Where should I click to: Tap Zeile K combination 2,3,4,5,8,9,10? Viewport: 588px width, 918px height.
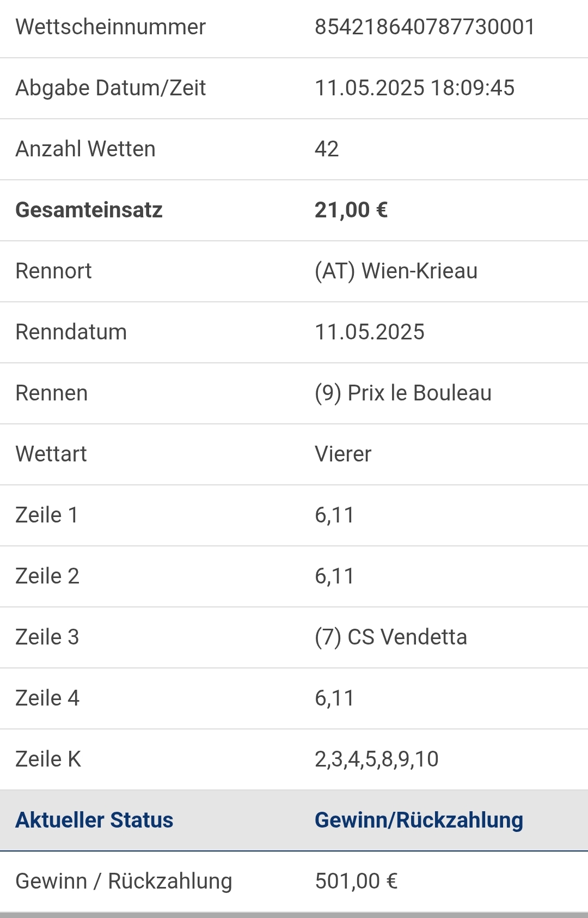pos(376,759)
